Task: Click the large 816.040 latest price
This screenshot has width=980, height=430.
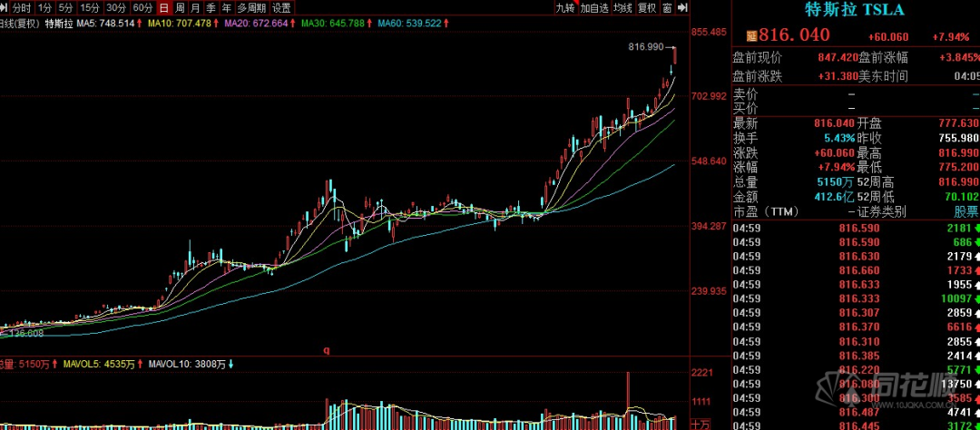Action: [x=794, y=35]
